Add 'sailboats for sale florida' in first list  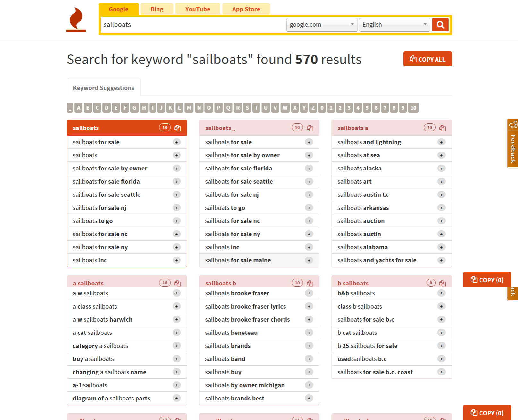tap(176, 182)
